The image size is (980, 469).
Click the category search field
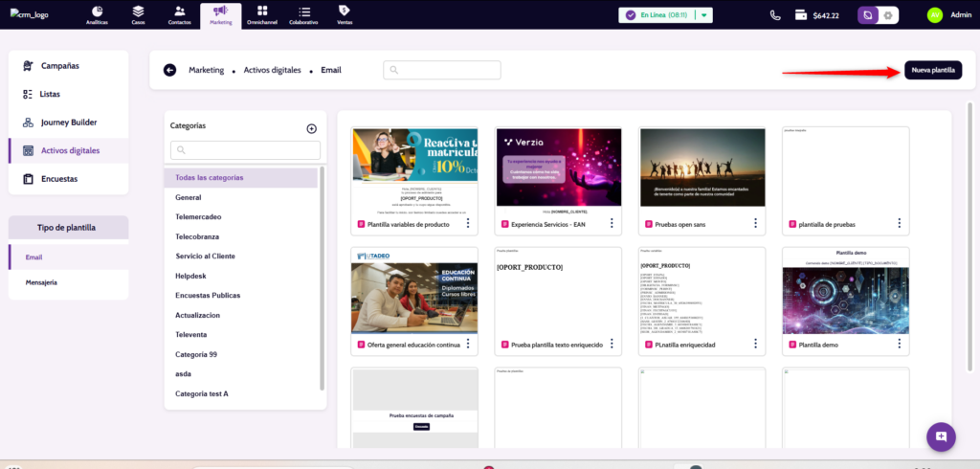(246, 150)
